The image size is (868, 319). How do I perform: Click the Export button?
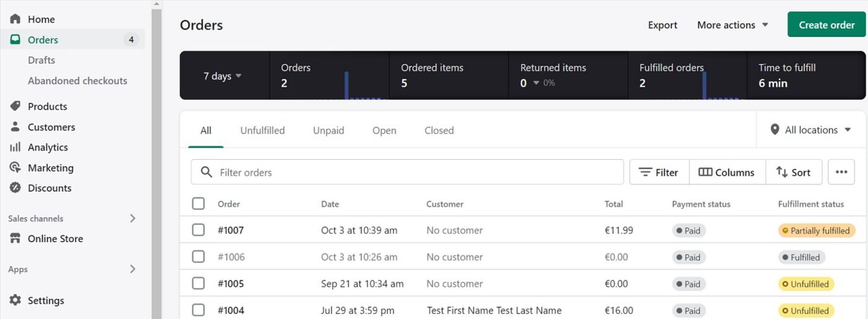pyautogui.click(x=663, y=25)
